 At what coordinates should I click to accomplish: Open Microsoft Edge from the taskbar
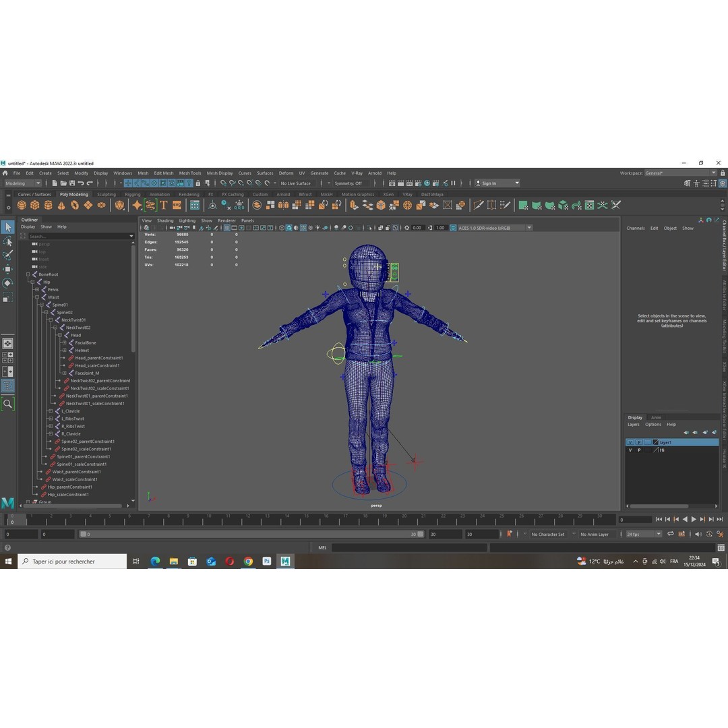(x=155, y=562)
